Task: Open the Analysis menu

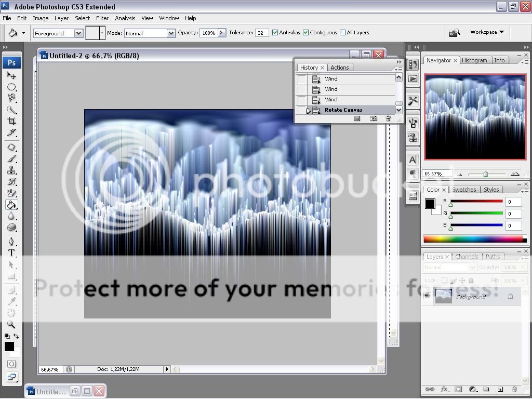Action: 125,18
